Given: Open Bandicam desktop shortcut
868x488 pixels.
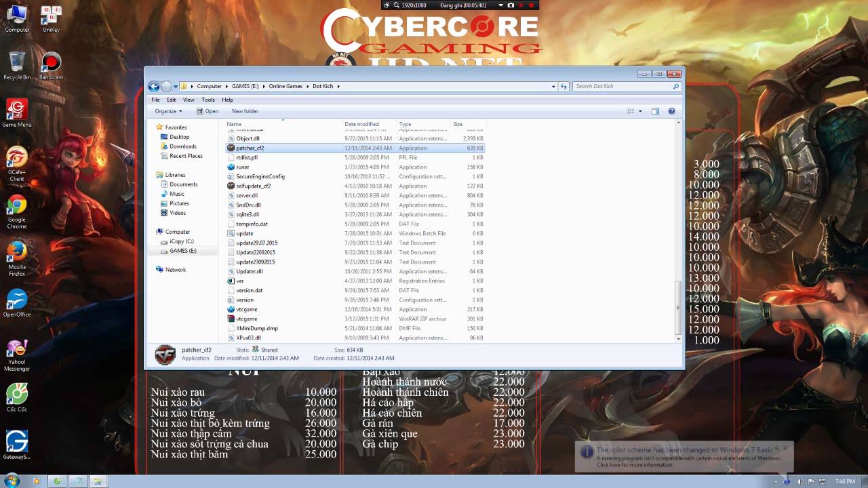Looking at the screenshot, I should click(51, 66).
